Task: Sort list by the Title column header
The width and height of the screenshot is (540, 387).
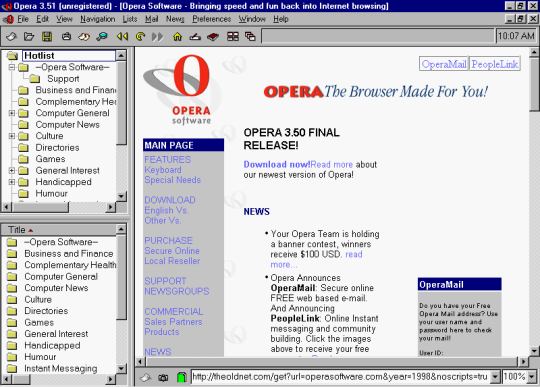Action: point(59,230)
